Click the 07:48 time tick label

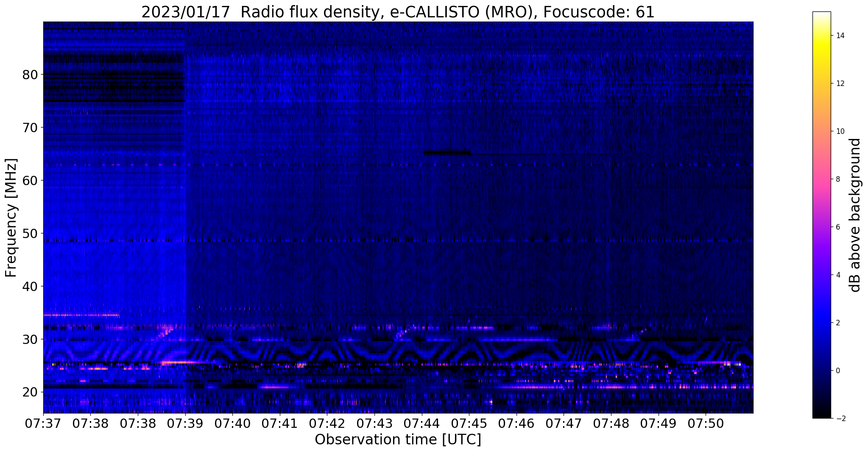(x=611, y=423)
